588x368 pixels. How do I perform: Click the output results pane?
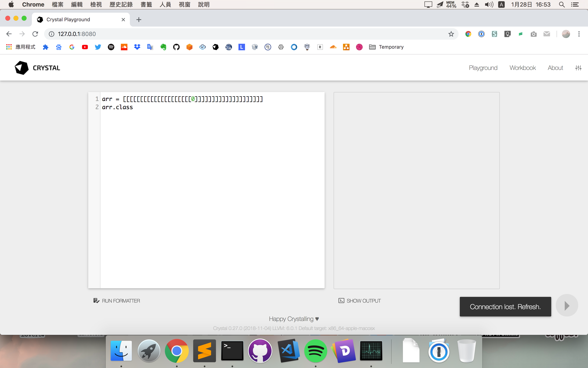click(x=416, y=190)
